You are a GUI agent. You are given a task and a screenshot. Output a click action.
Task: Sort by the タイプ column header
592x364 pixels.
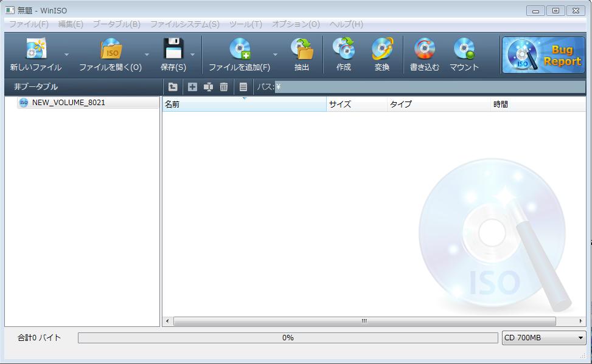tap(439, 104)
